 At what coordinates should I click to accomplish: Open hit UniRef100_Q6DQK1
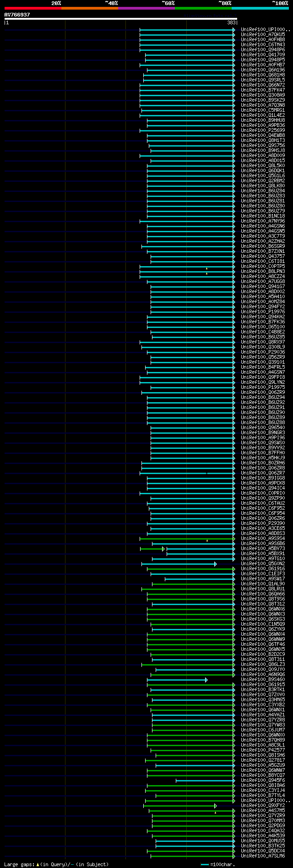[263, 171]
